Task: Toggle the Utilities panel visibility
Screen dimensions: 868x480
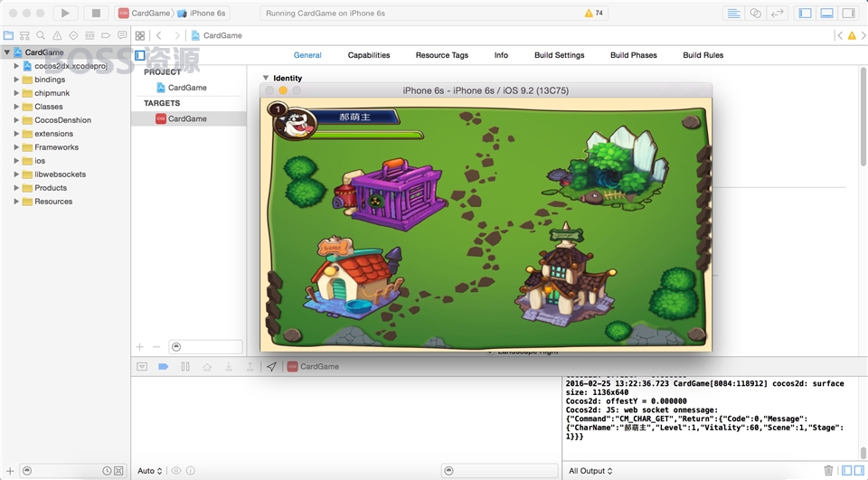Action: pos(848,14)
